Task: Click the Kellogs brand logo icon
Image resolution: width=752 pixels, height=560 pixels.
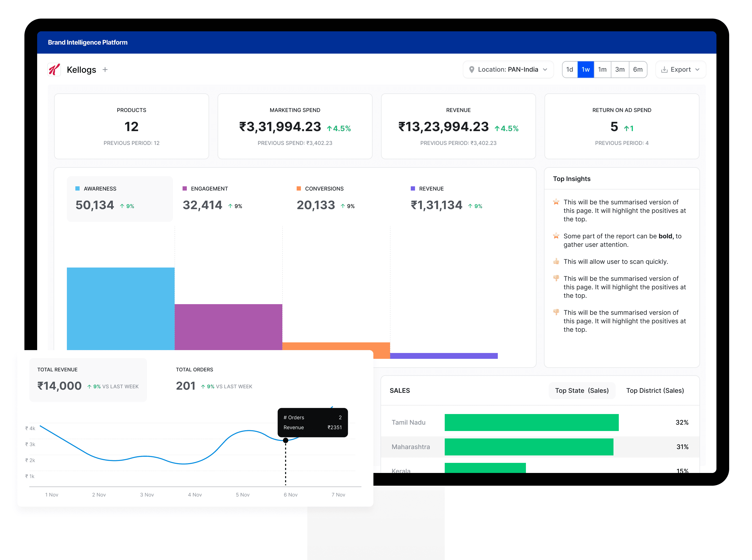Action: pos(54,70)
